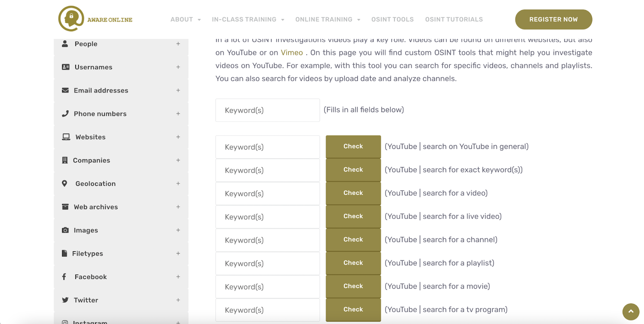The height and width of the screenshot is (324, 644).
Task: Click Check for search for a movie
Action: coord(353,287)
